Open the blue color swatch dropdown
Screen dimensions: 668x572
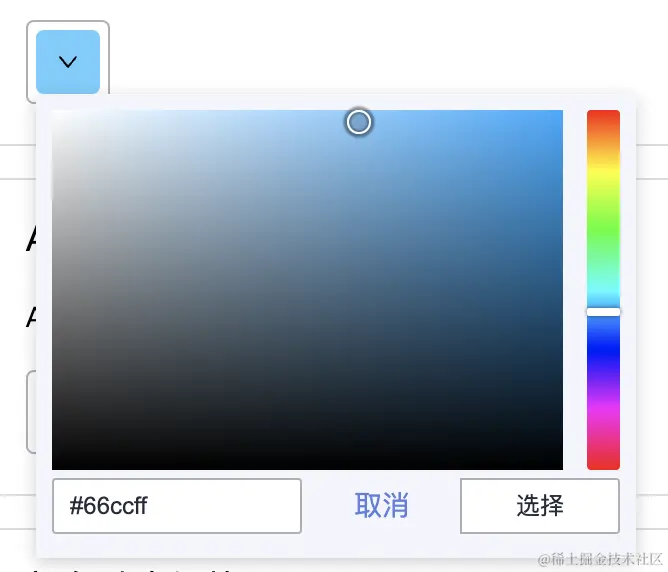(x=68, y=62)
